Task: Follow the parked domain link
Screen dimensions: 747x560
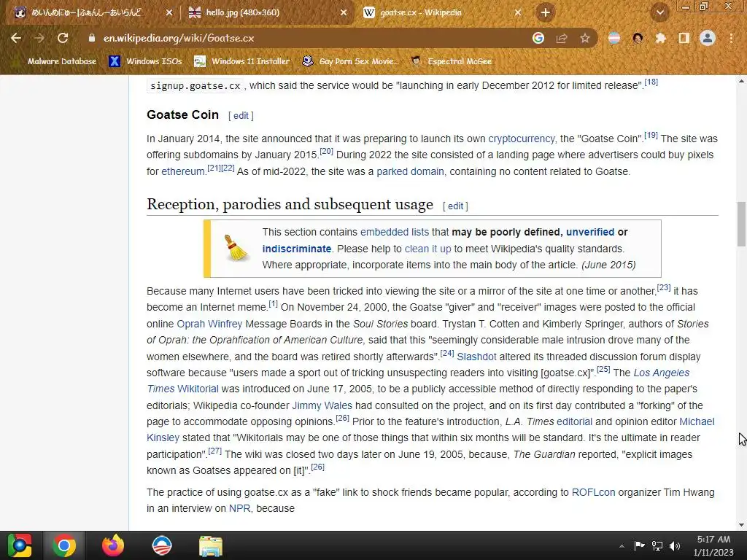Action: click(x=410, y=171)
